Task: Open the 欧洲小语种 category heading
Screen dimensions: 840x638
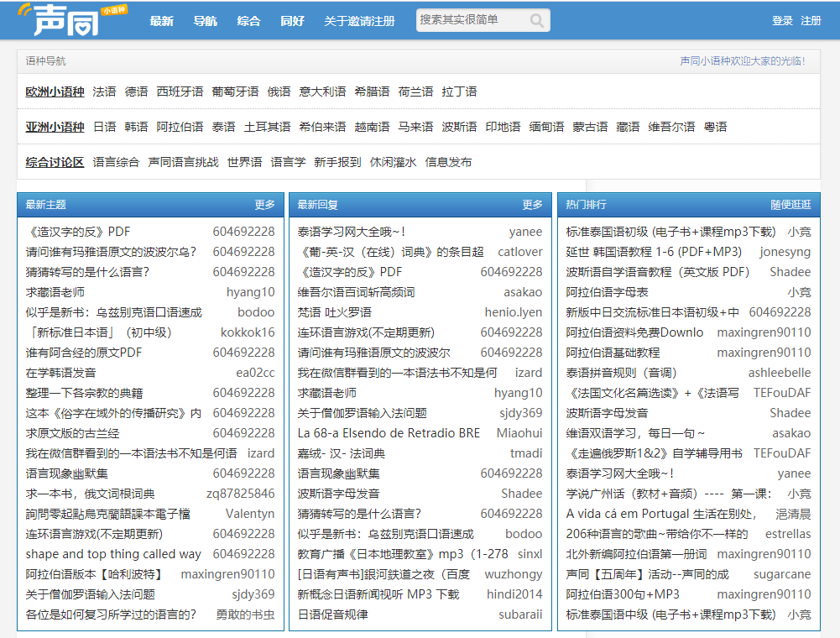Action: [x=55, y=92]
